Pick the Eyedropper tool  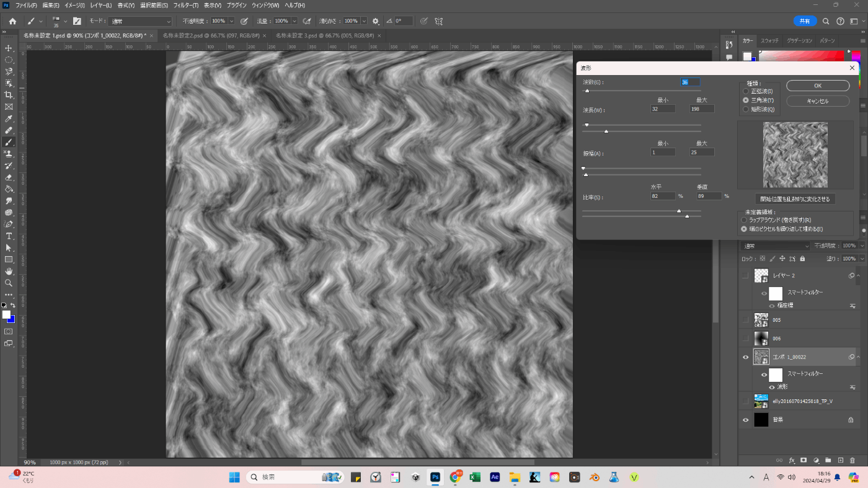click(9, 118)
